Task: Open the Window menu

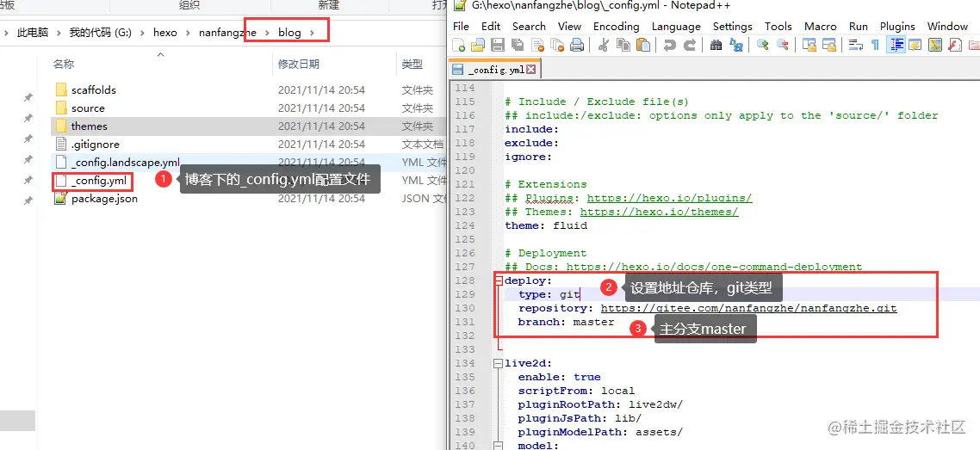Action: (x=947, y=26)
